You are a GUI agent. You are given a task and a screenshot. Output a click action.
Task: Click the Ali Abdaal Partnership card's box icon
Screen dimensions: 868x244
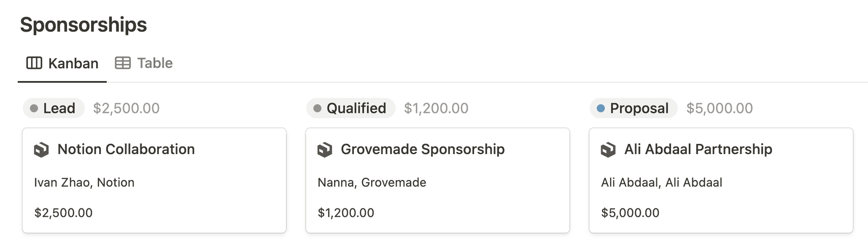pos(608,150)
